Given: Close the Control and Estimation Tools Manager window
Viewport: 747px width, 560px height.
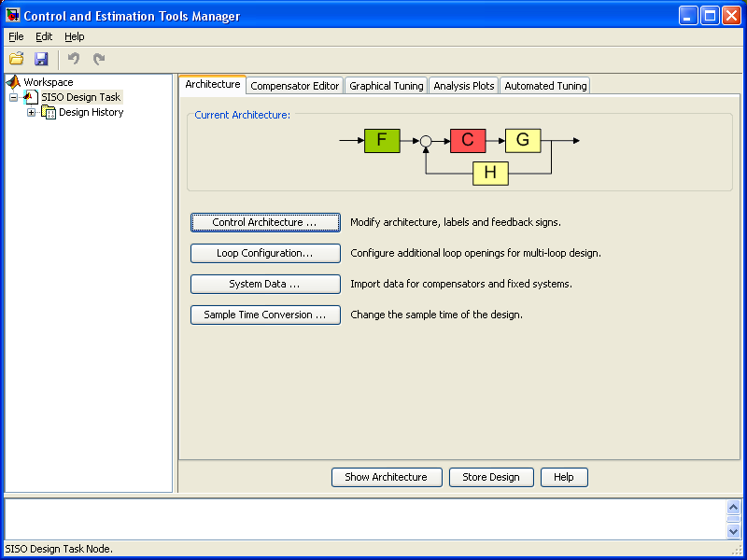Looking at the screenshot, I should pyautogui.click(x=731, y=16).
